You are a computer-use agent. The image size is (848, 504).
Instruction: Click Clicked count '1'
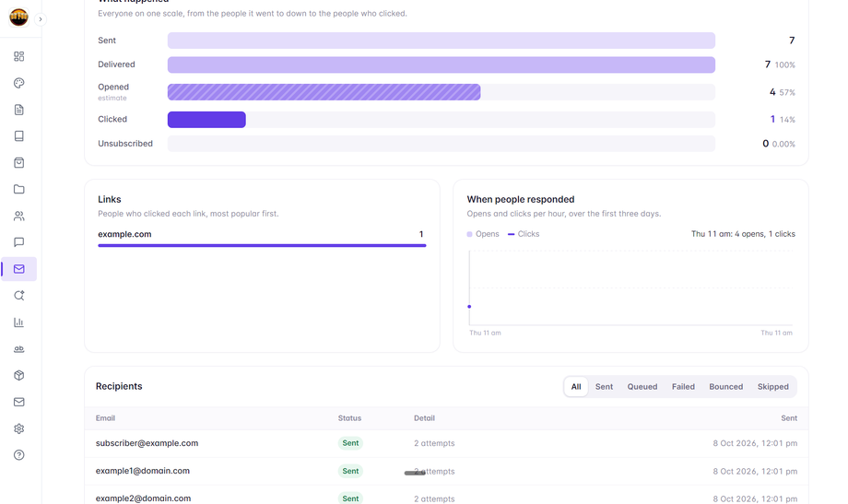pyautogui.click(x=772, y=119)
